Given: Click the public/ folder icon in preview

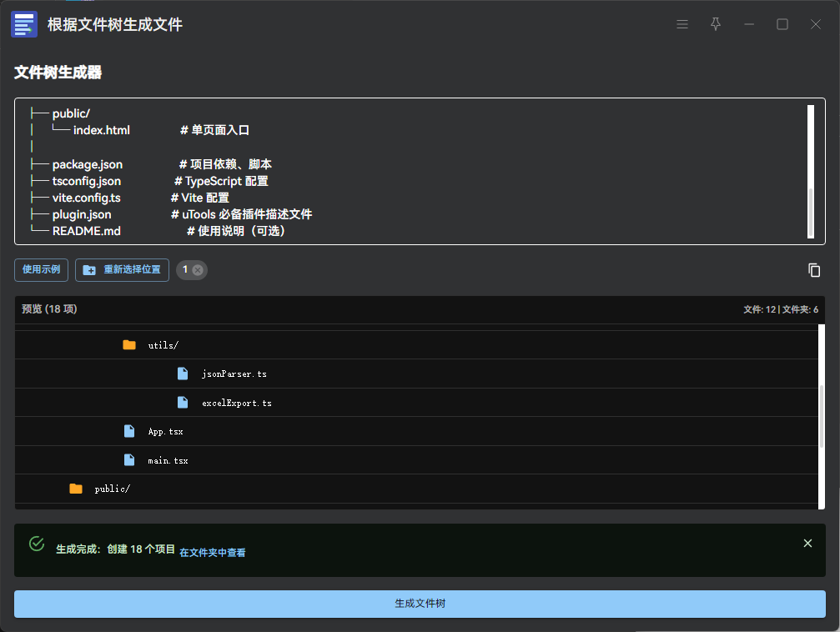Looking at the screenshot, I should click(76, 489).
